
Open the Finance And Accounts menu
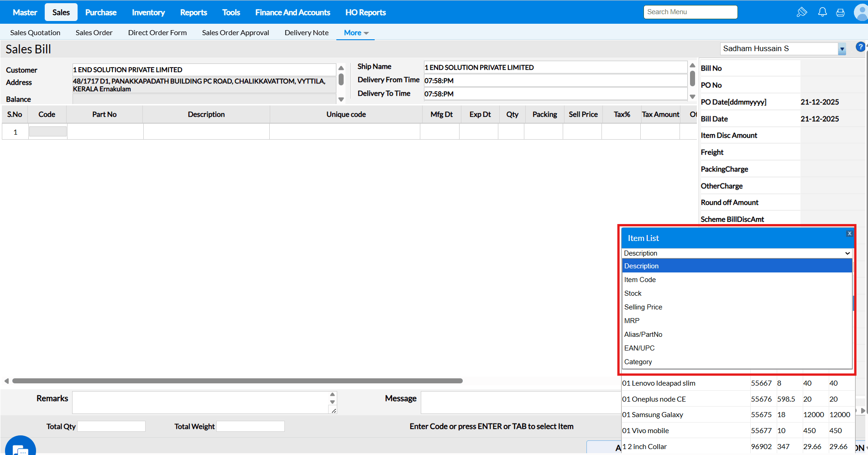point(293,12)
